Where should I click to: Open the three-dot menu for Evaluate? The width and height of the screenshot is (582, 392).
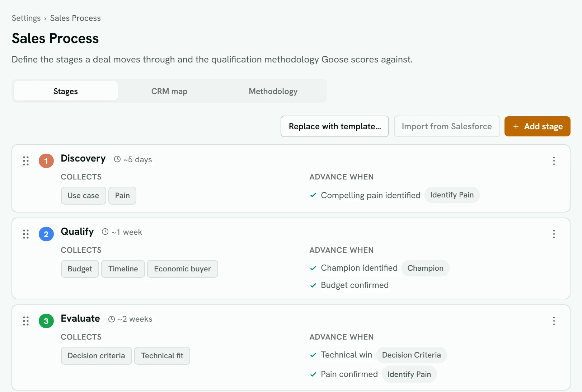(554, 321)
